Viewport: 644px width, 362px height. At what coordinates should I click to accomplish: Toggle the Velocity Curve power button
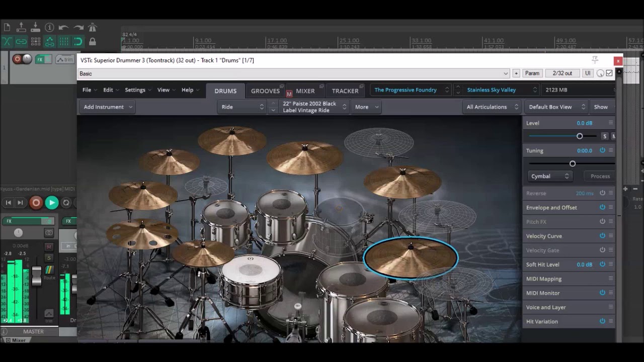(x=602, y=236)
